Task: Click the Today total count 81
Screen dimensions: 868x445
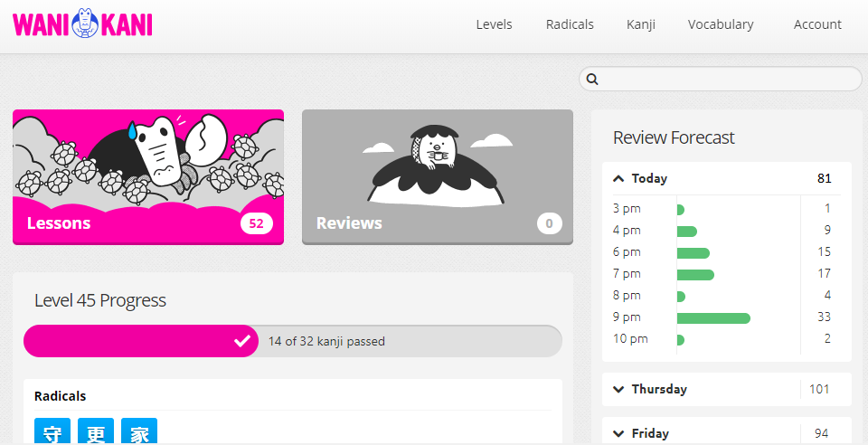Action: [824, 178]
